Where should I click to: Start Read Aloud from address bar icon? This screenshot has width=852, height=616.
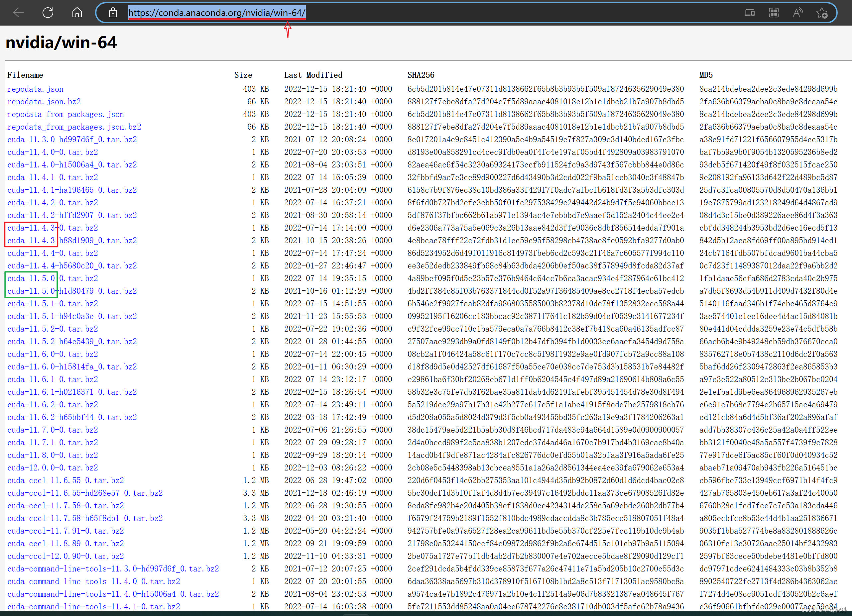797,13
